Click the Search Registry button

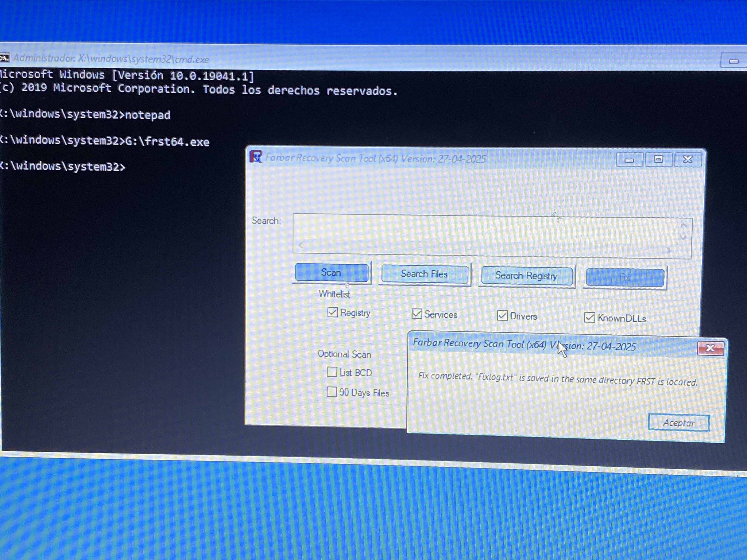(527, 276)
